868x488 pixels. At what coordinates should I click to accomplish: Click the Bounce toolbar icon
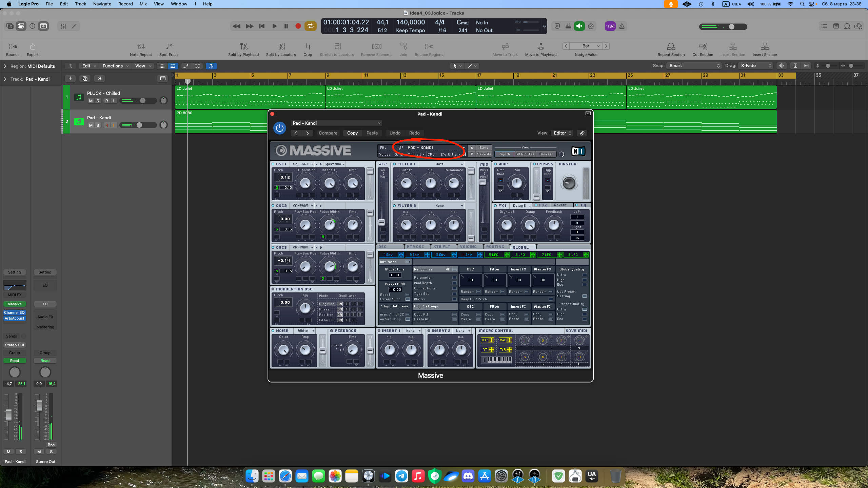pos(13,46)
